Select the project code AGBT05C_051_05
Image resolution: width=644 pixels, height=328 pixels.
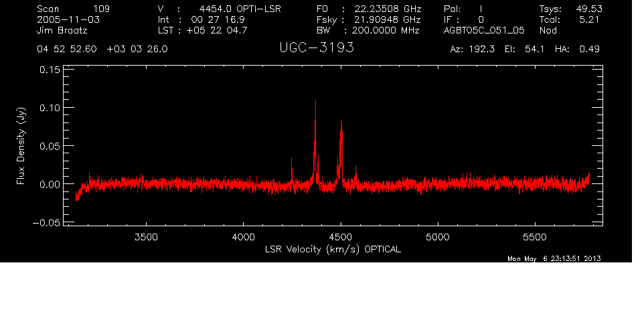484,31
